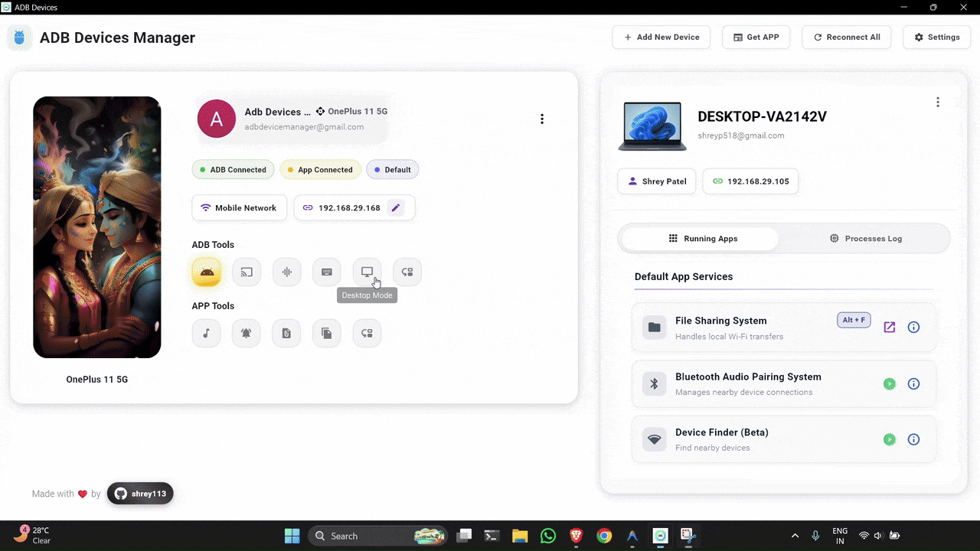This screenshot has height=551, width=980.
Task: Open the screen casting tool in ADB Tools
Action: coord(246,272)
